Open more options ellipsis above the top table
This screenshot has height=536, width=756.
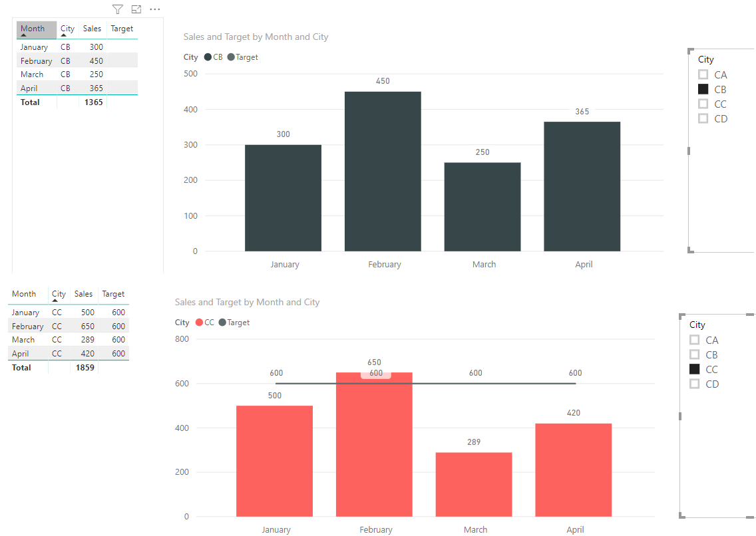tap(155, 9)
